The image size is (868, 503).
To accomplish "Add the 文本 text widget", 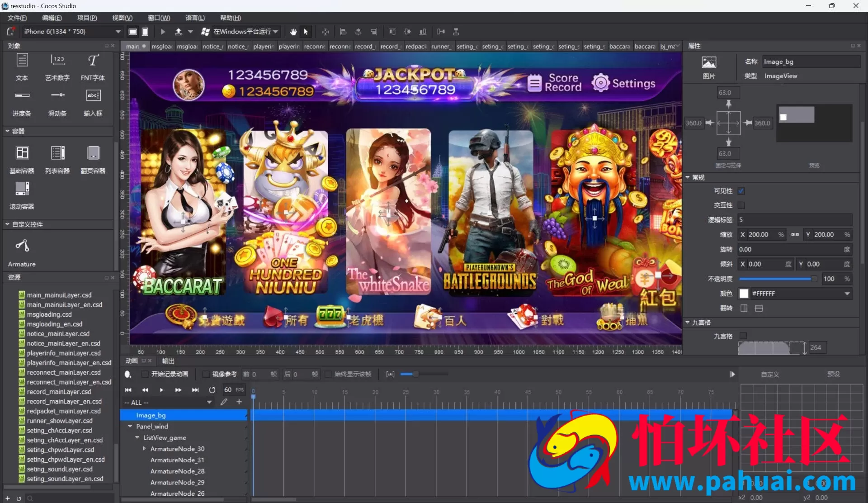I will click(22, 67).
